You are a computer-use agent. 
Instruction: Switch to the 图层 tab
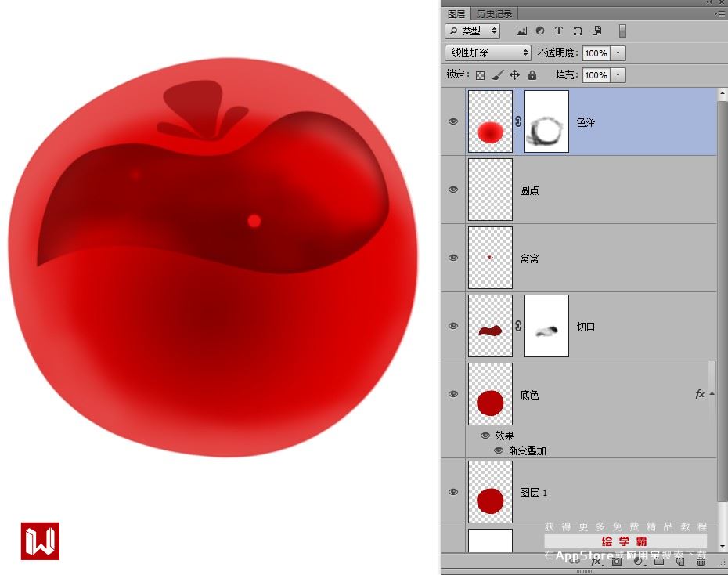pyautogui.click(x=456, y=14)
